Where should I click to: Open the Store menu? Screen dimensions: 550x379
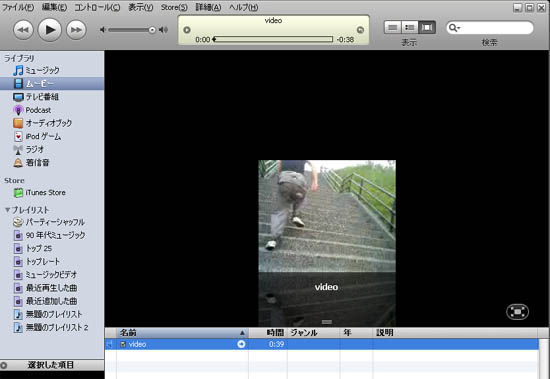(174, 7)
